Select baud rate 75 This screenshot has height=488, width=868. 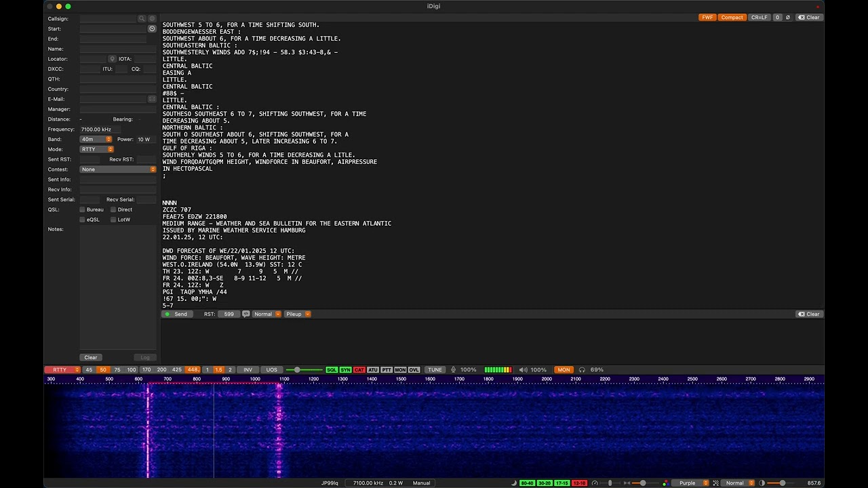[117, 370]
